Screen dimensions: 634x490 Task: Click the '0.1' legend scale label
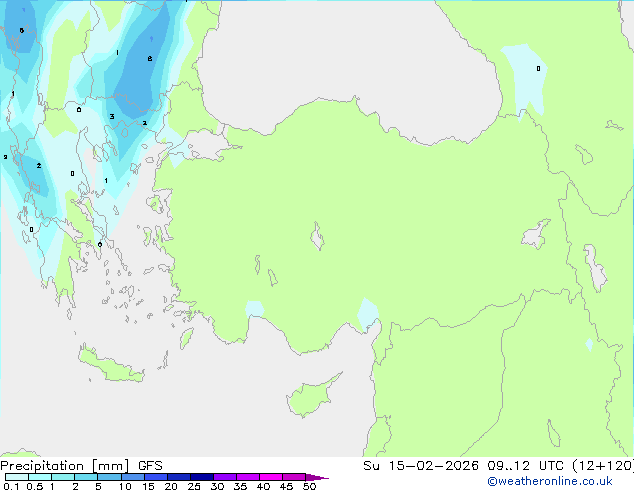pyautogui.click(x=11, y=486)
